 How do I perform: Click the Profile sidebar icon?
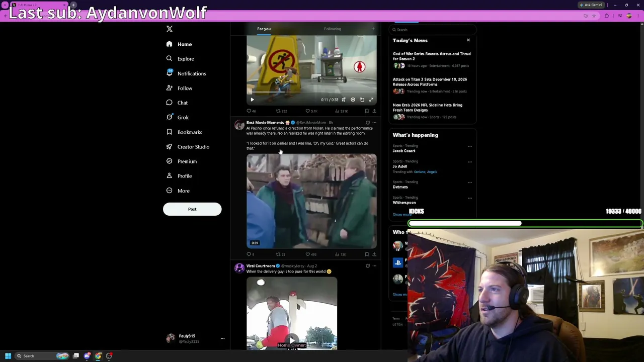coord(170,176)
